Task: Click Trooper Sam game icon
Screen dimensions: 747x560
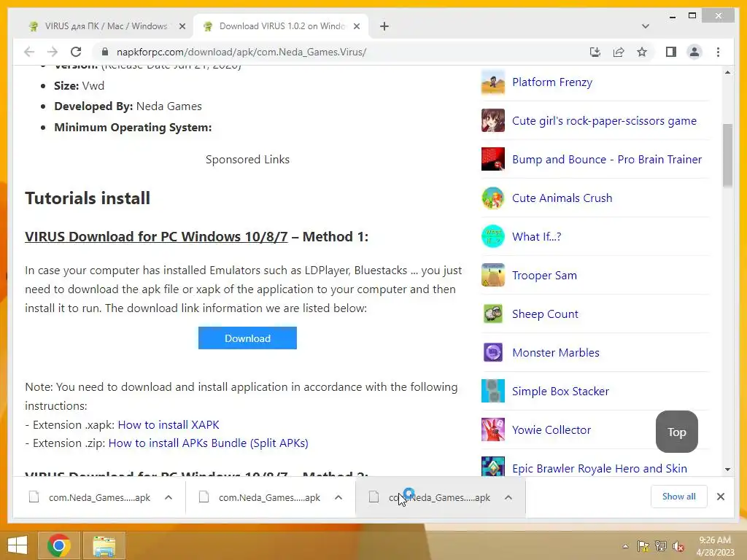Action: [x=493, y=275]
